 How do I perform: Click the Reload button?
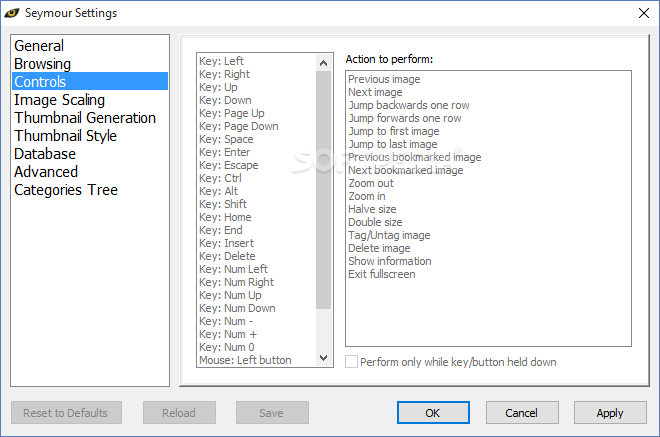coord(179,413)
